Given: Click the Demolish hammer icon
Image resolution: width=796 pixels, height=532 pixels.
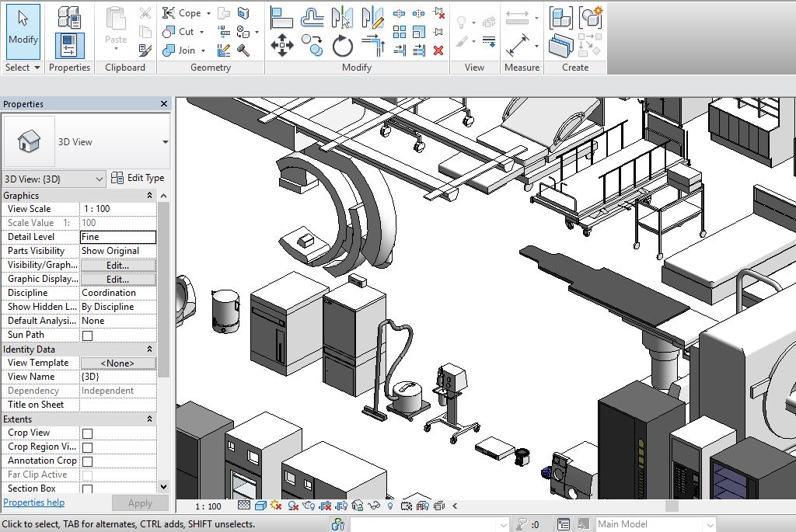Looking at the screenshot, I should point(243,50).
